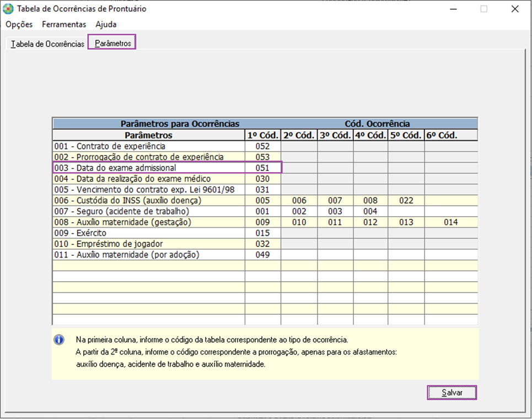Click code cell 003 in Seguro row

pos(335,211)
